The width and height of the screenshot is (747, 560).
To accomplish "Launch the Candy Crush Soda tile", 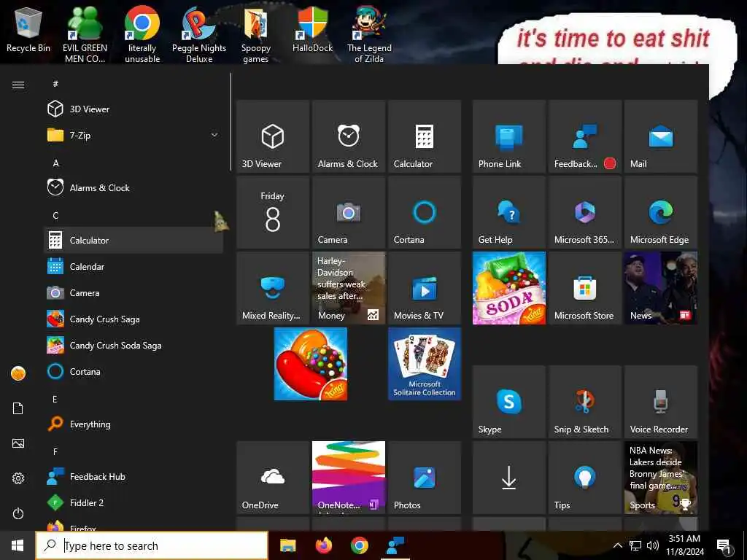I will tap(508, 287).
